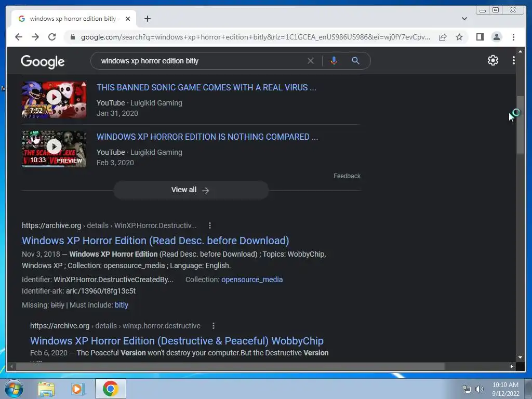
Task: Select the Chrome taskbar button
Action: coord(110,389)
